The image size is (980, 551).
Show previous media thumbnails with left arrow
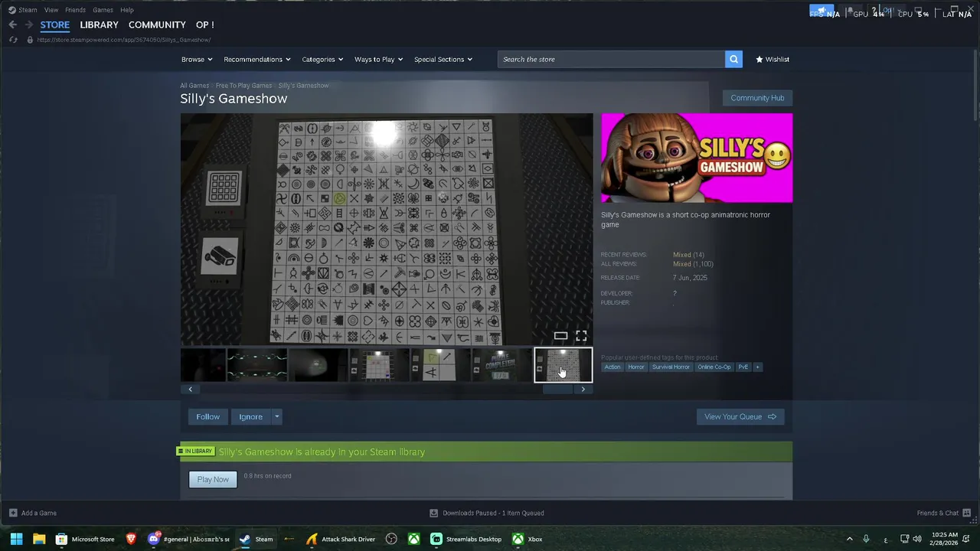[x=191, y=389]
